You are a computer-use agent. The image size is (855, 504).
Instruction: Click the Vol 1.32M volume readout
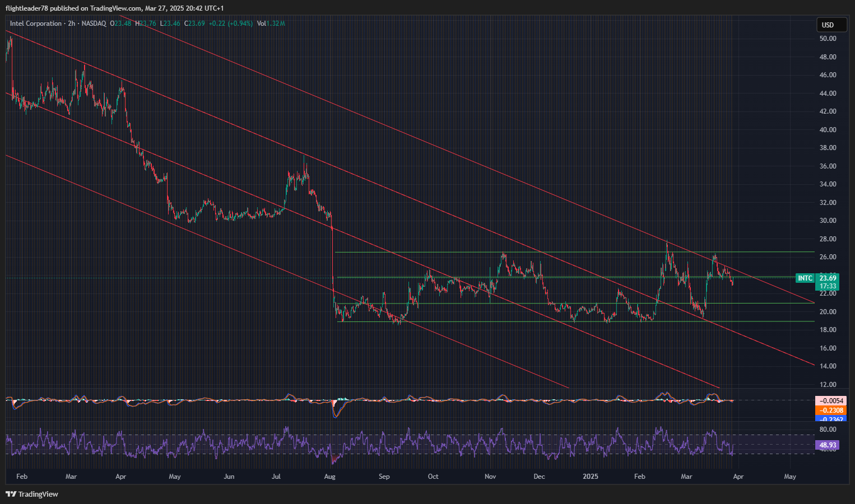[x=271, y=24]
